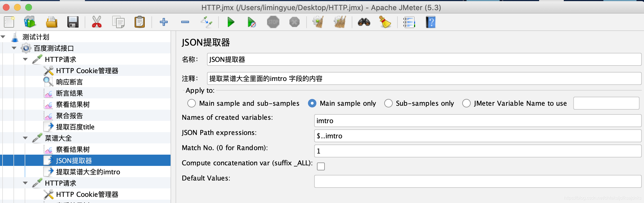Select Main sample and sub-samples radio
This screenshot has height=203, width=644.
coord(192,103)
